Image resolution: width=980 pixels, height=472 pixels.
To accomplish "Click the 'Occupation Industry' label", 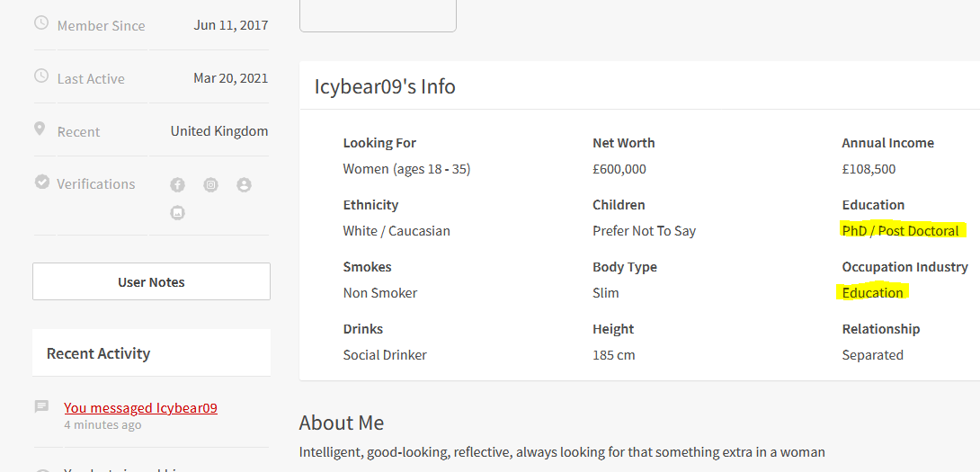I will [905, 267].
